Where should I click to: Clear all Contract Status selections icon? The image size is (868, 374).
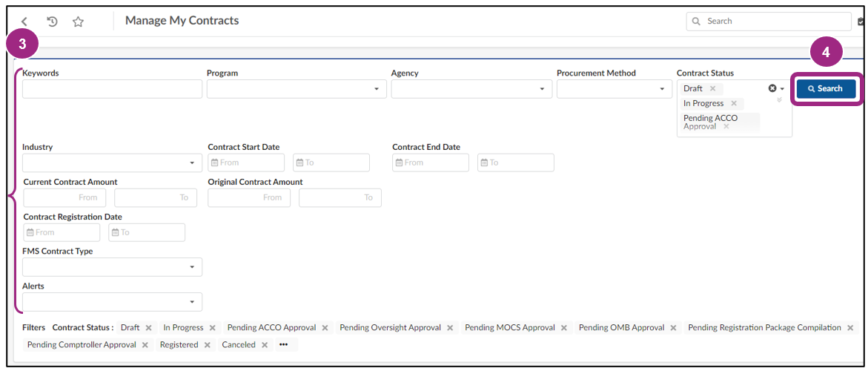click(772, 88)
